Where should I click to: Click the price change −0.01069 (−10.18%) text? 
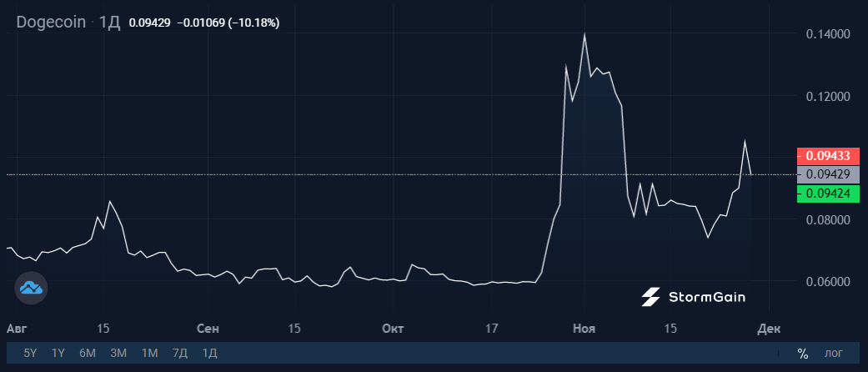(x=228, y=23)
